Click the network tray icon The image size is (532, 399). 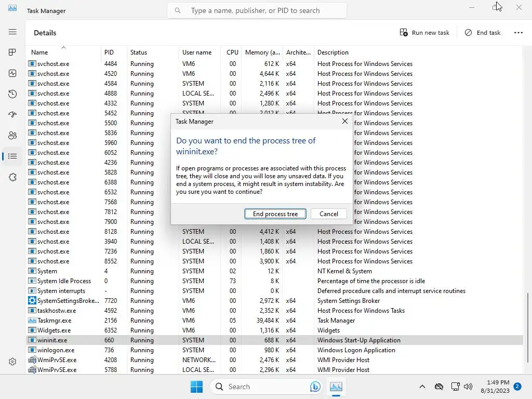(x=455, y=387)
